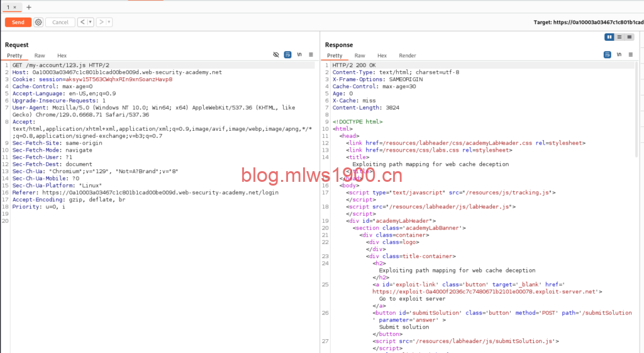Viewport: 644px width, 353px height.
Task: Switch Response view to Pretty tab
Action: [335, 55]
